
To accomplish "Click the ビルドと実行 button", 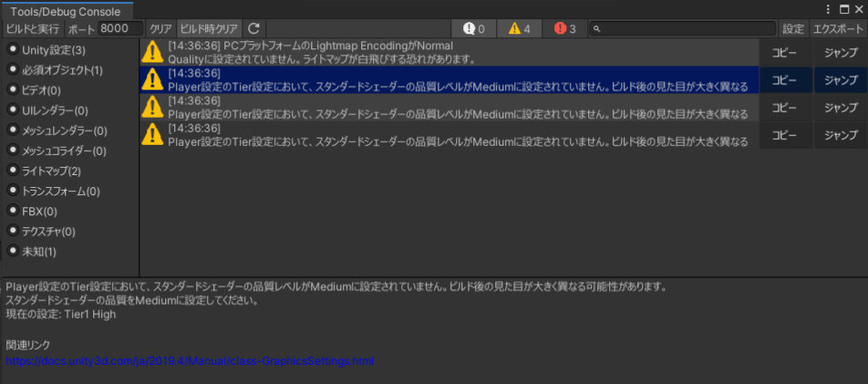I will (32, 29).
